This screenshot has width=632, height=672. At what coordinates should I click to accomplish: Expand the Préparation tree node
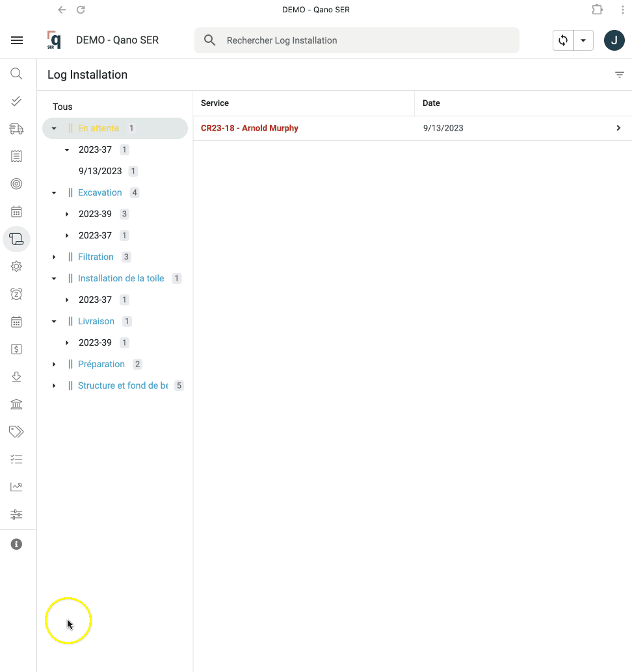pos(54,365)
